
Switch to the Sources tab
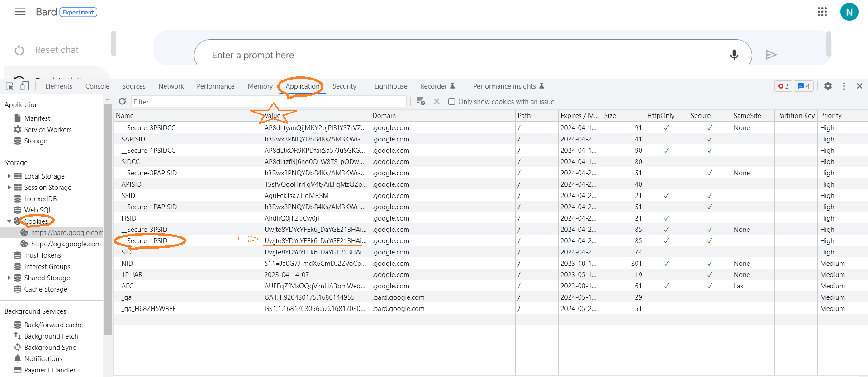coord(134,86)
